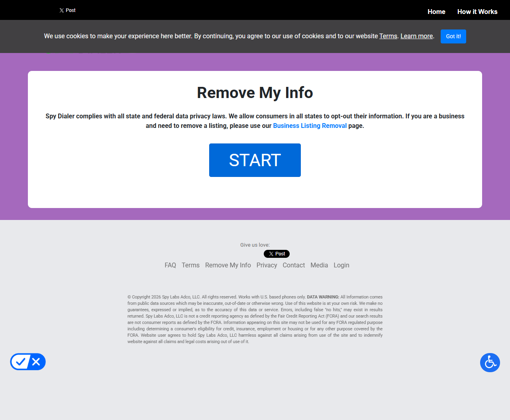Open Learn more cookie link
Screen dimensions: 510x420
click(416, 36)
